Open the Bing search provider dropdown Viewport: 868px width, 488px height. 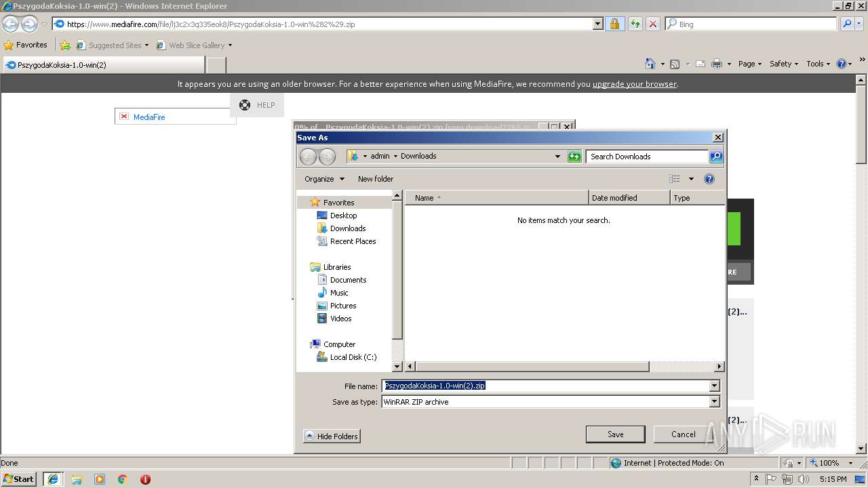pos(860,24)
